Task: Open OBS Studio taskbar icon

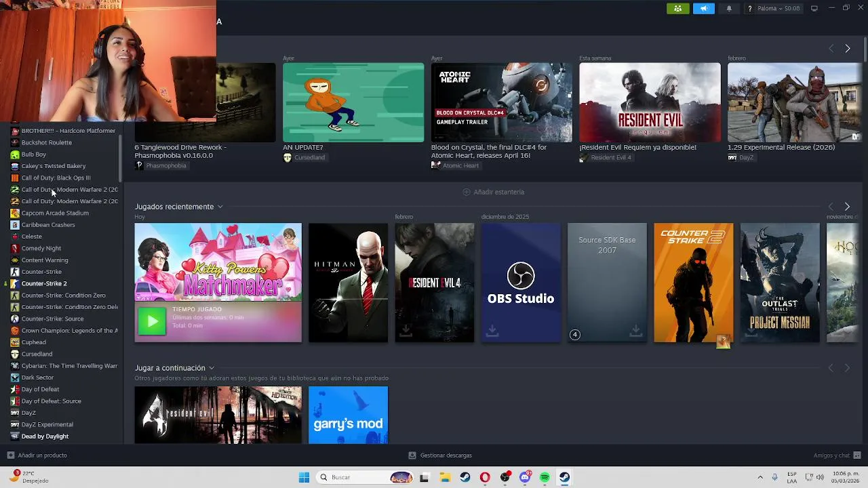Action: point(505,477)
